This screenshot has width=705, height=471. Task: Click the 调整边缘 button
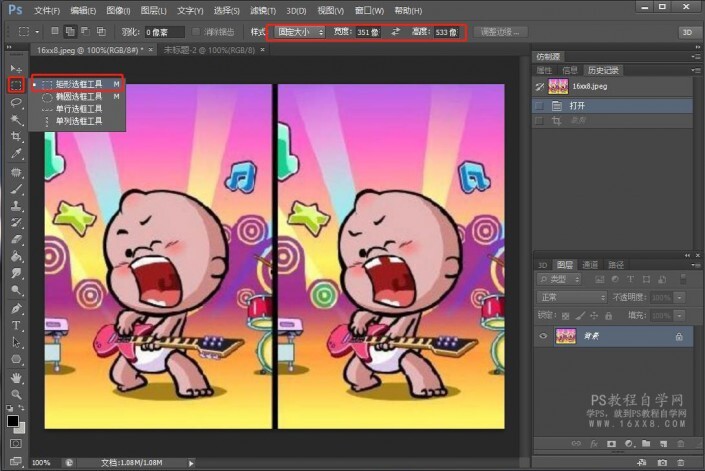coord(501,32)
